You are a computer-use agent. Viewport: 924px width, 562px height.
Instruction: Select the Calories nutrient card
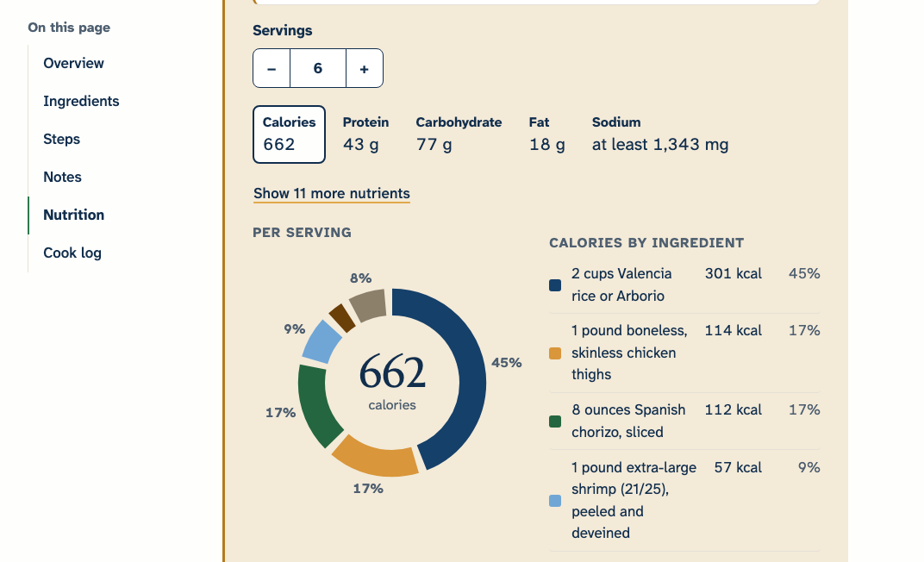pyautogui.click(x=290, y=134)
